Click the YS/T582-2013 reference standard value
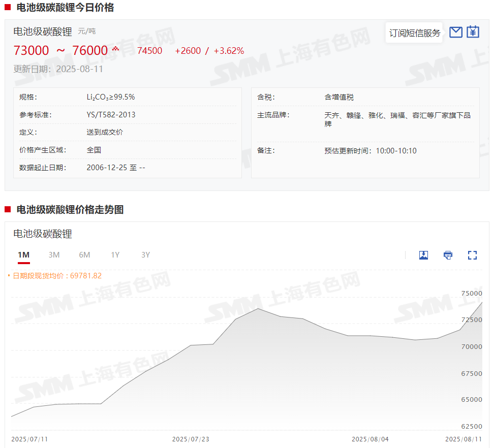Viewport: 493px width, 448px height. click(x=111, y=115)
